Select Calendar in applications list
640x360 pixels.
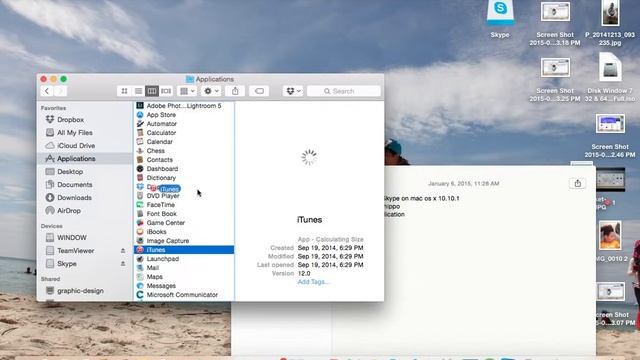click(x=184, y=142)
